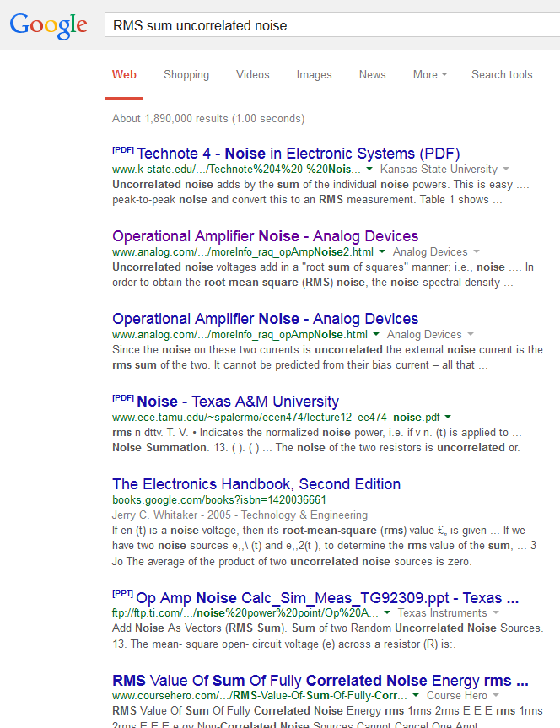This screenshot has height=728, width=560.
Task: Open Search tools
Action: point(502,75)
